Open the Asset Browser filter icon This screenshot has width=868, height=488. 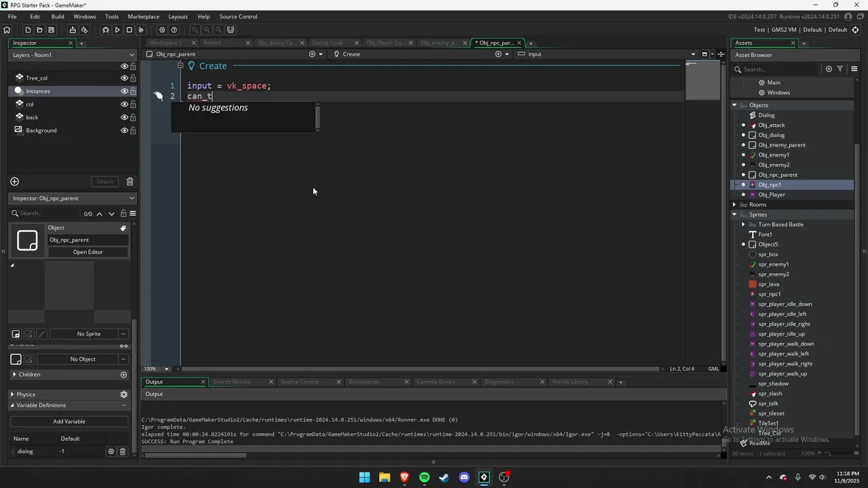tap(840, 69)
